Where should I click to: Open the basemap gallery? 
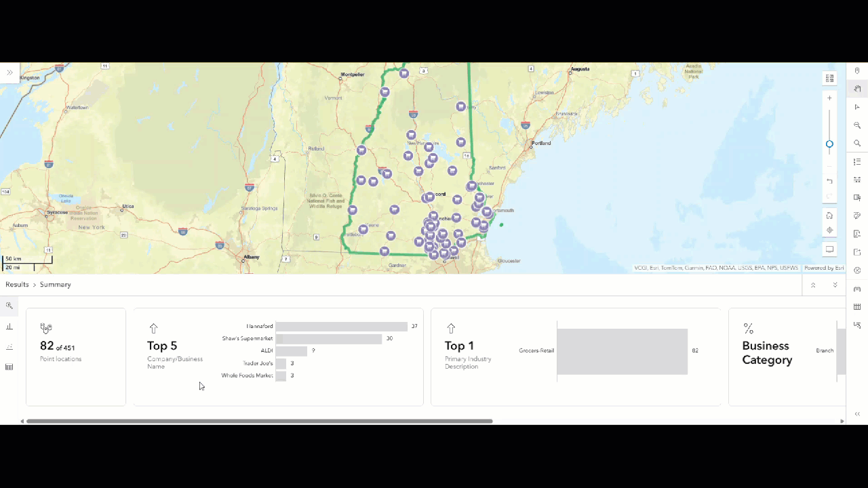tap(829, 78)
